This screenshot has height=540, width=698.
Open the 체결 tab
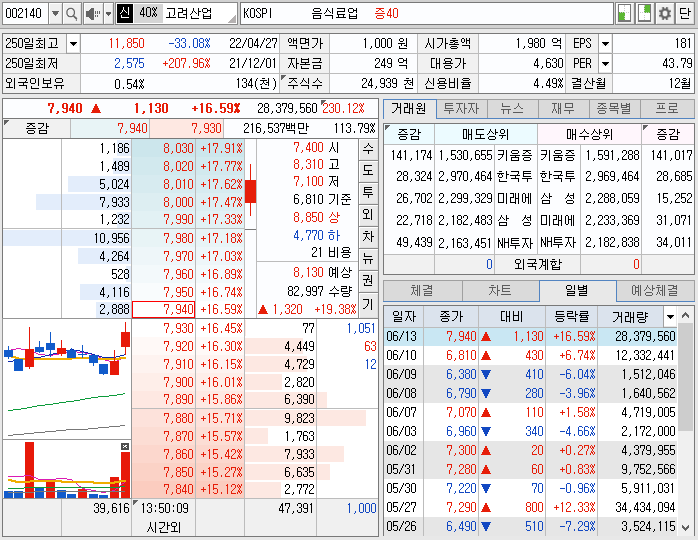[x=422, y=291]
